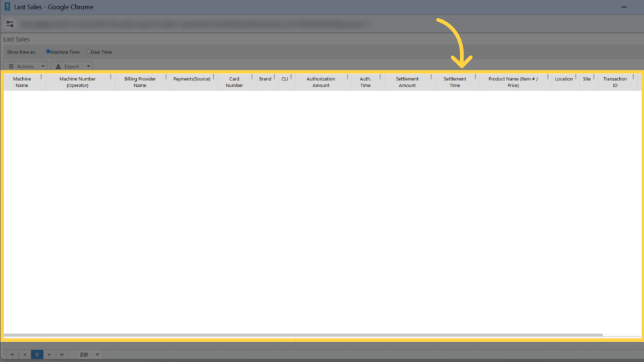The height and width of the screenshot is (362, 644).
Task: Click Payments(Source) column three-dot menu
Action: (x=213, y=77)
